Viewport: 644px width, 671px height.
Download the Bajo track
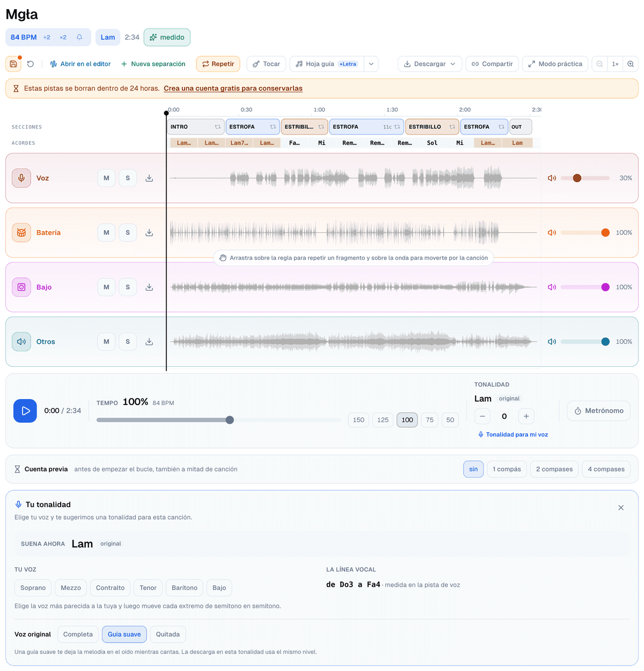[149, 287]
